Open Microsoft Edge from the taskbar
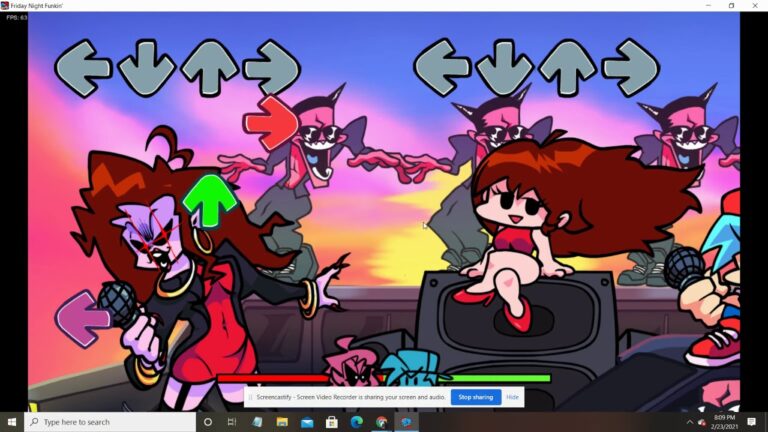Viewport: 768px width, 432px height. point(357,422)
